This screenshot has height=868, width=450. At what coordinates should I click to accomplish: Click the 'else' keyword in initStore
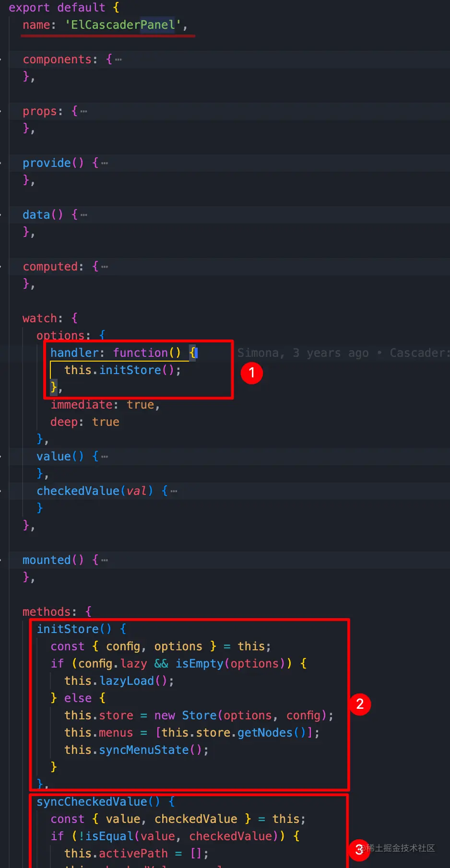click(78, 698)
